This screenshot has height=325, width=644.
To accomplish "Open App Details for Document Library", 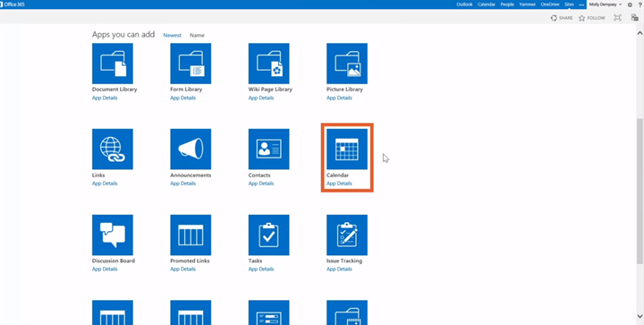I will coord(105,98).
